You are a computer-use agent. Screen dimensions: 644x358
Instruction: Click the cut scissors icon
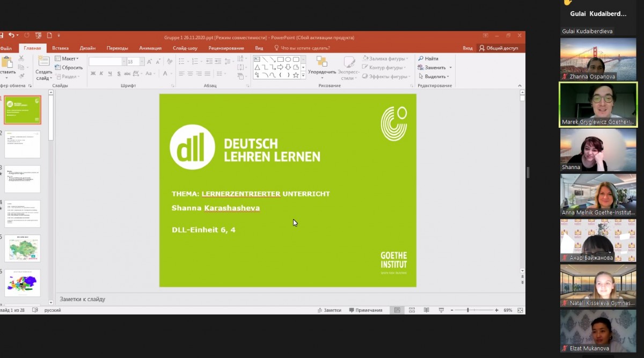coord(21,59)
